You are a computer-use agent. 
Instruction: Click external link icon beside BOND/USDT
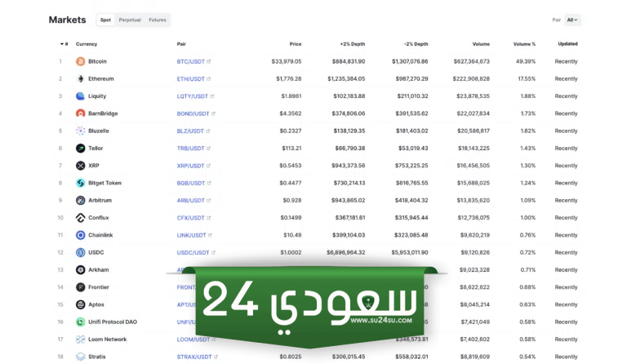(213, 113)
